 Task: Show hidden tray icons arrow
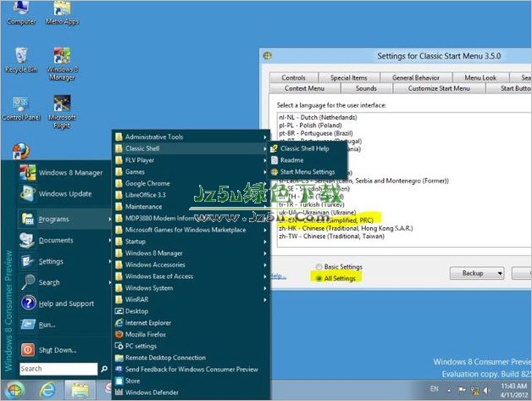449,391
